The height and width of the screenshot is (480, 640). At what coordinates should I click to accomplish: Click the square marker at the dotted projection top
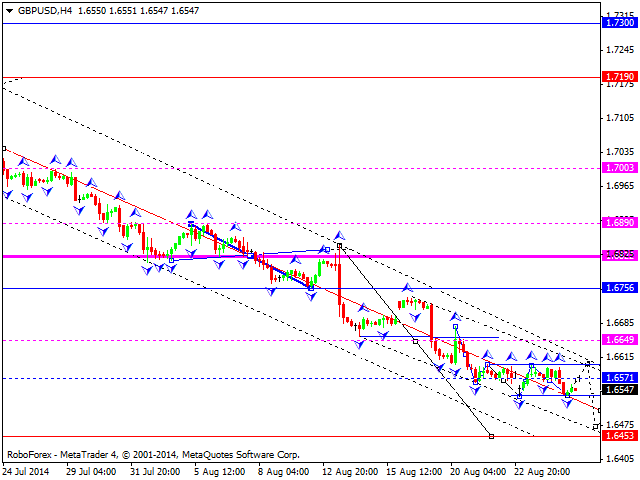coord(588,363)
